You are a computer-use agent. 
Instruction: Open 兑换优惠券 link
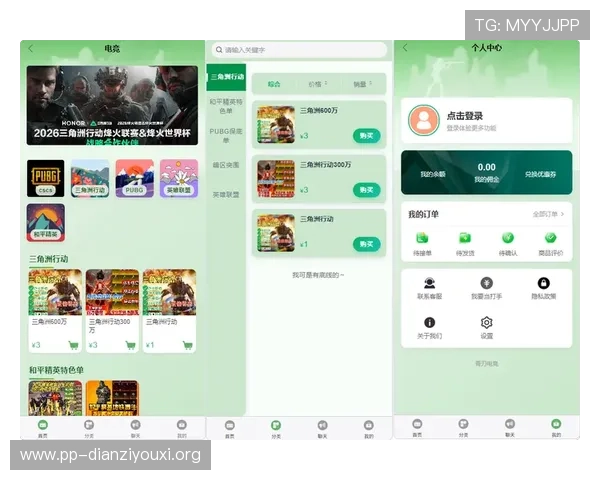[x=540, y=174]
